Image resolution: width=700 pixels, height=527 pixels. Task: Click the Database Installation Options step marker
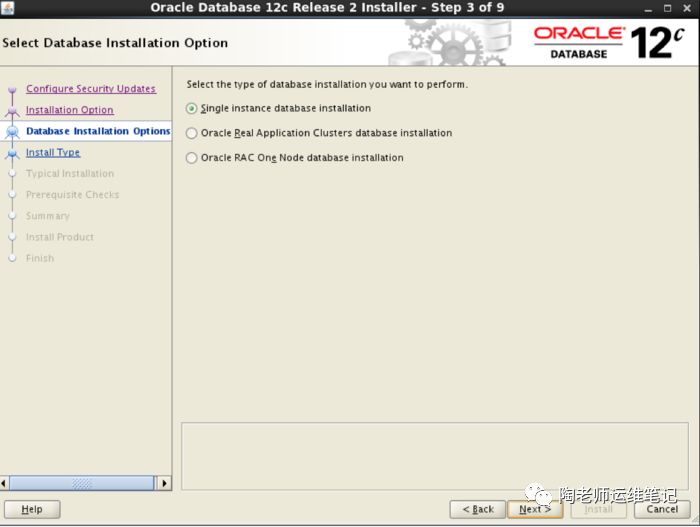click(12, 132)
